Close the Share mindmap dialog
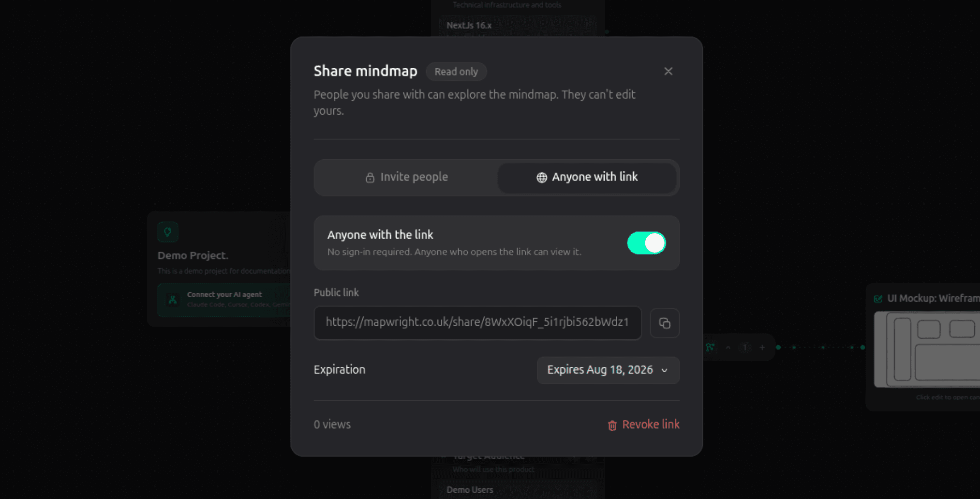Image resolution: width=980 pixels, height=499 pixels. (668, 71)
